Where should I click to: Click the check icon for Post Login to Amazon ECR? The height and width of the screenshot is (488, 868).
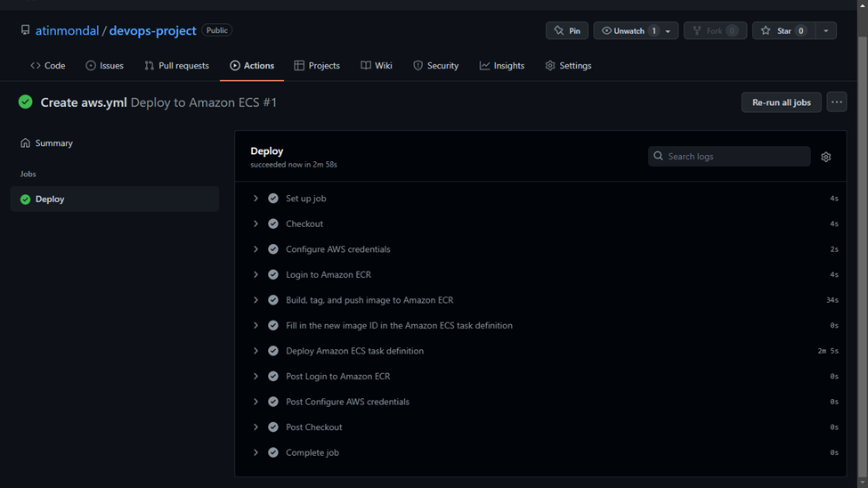273,376
